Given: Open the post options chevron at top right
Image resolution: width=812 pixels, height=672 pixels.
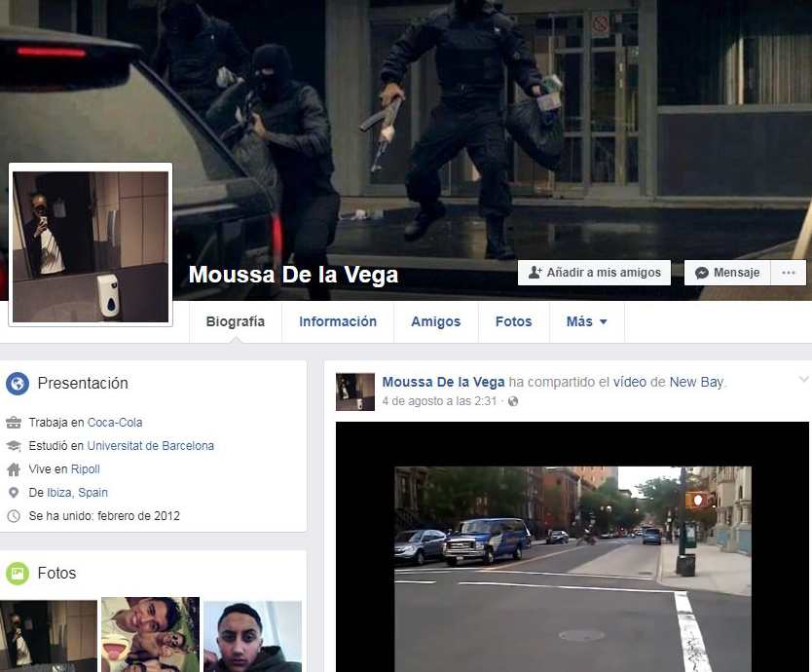Looking at the screenshot, I should coord(803,380).
